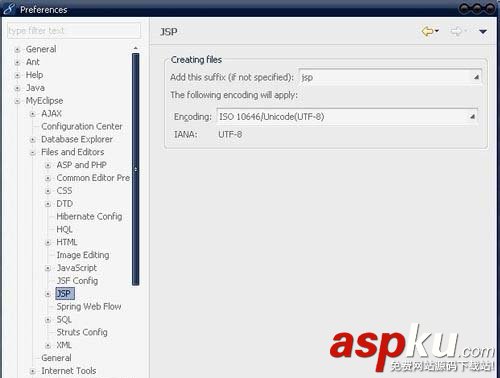Select the AJAX label
This screenshot has width=500, height=378.
coord(51,113)
